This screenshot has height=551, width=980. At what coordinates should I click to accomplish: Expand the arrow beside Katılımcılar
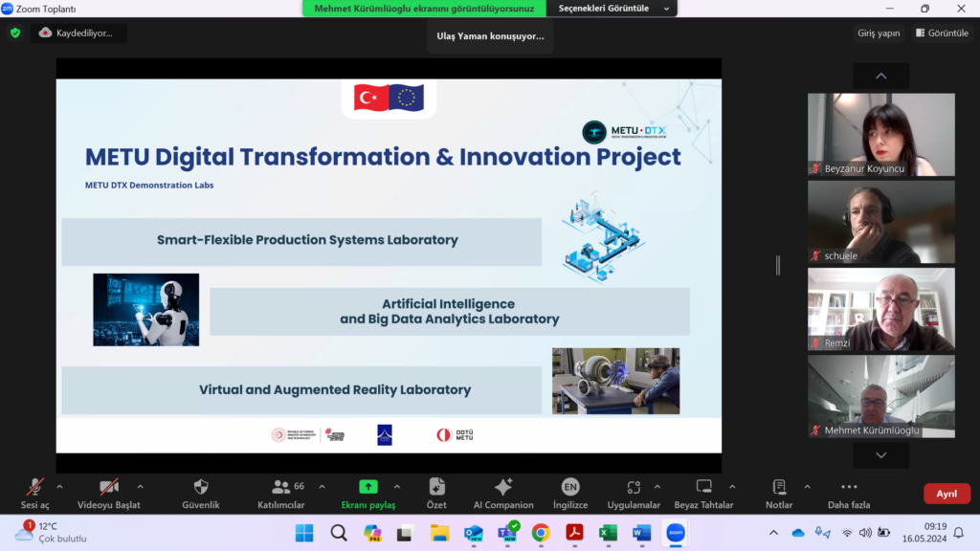322,487
